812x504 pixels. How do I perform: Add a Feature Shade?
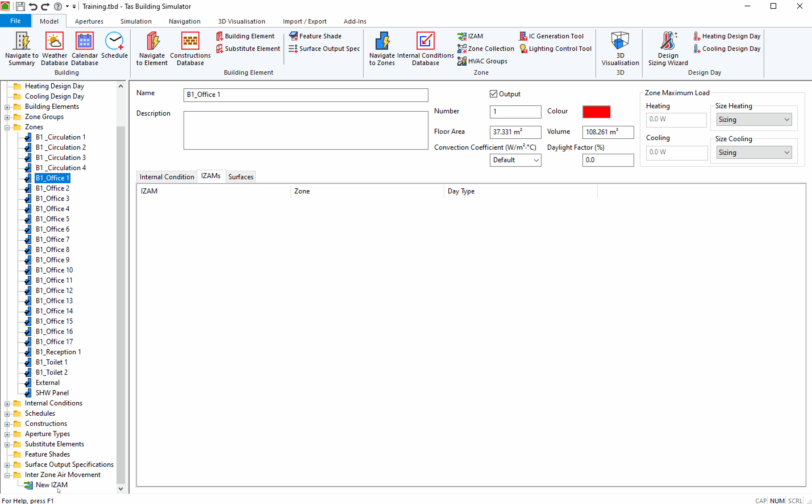[x=315, y=36]
